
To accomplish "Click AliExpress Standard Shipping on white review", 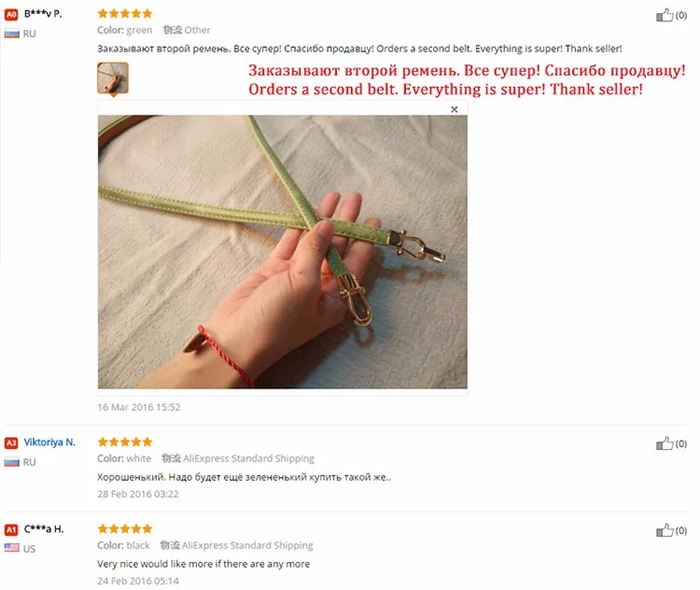I will click(x=248, y=458).
